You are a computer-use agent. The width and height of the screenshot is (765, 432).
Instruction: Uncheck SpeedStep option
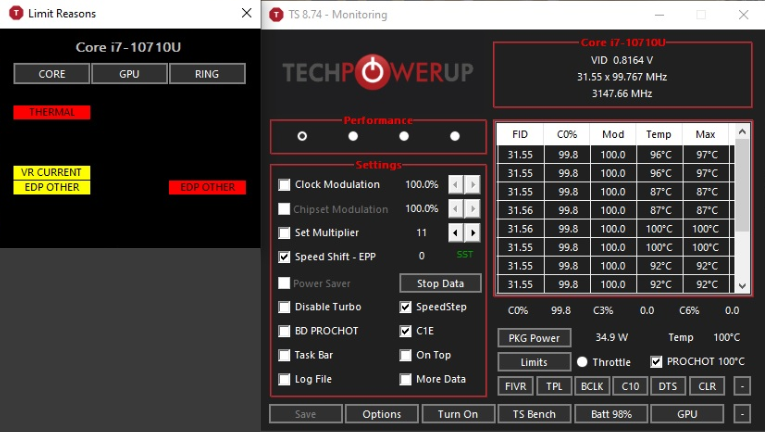tap(405, 307)
